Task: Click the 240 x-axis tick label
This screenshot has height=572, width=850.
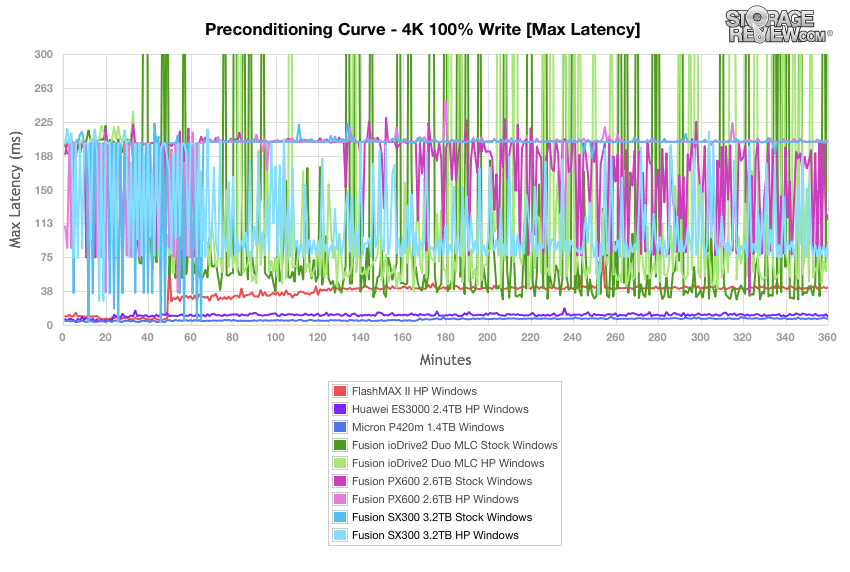Action: point(572,337)
